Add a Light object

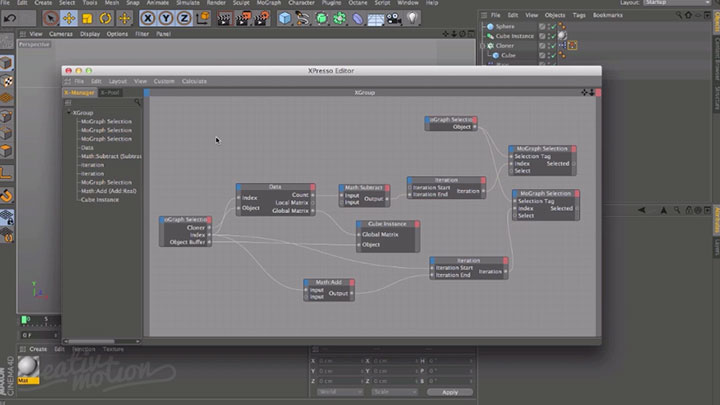[x=412, y=18]
